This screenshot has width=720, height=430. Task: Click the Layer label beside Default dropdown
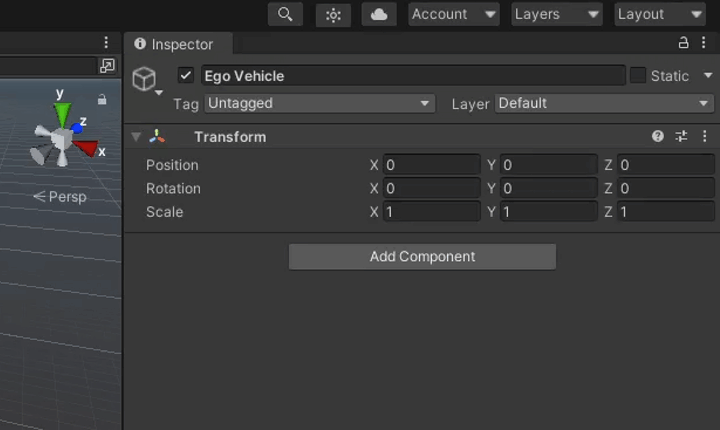(470, 104)
